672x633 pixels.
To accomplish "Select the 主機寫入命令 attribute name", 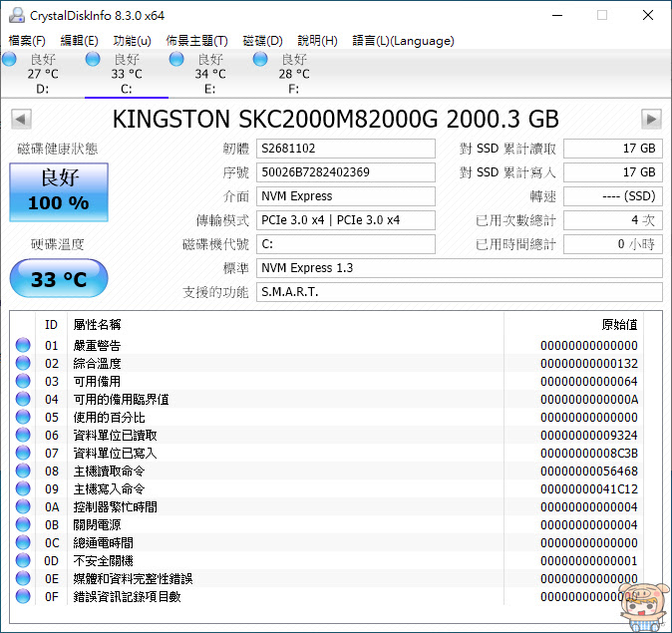I will (109, 489).
